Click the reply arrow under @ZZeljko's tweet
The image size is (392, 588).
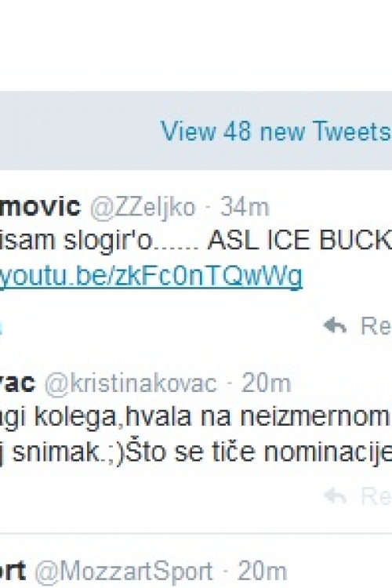click(335, 325)
